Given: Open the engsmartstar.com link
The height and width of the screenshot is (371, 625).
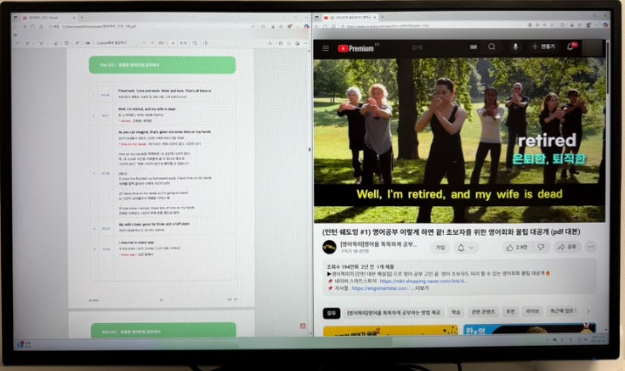Looking at the screenshot, I should (x=380, y=288).
